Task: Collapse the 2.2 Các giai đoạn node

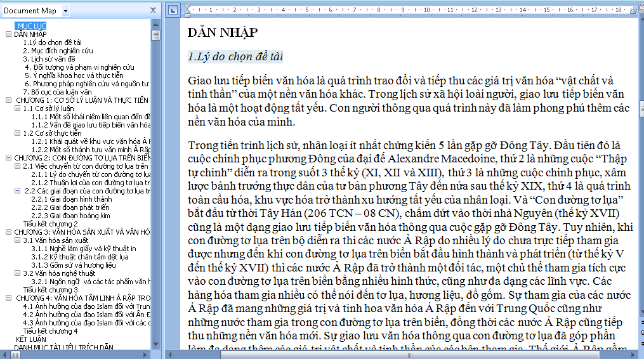Action: point(17,190)
